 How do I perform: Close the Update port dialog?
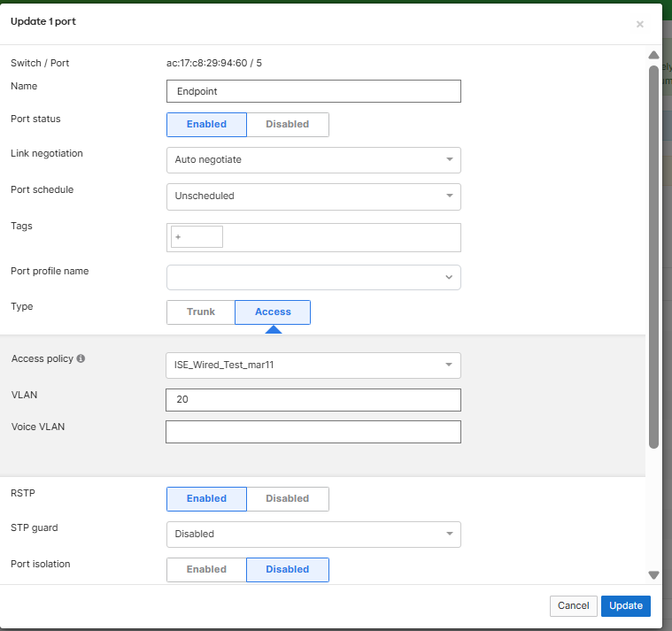639,24
